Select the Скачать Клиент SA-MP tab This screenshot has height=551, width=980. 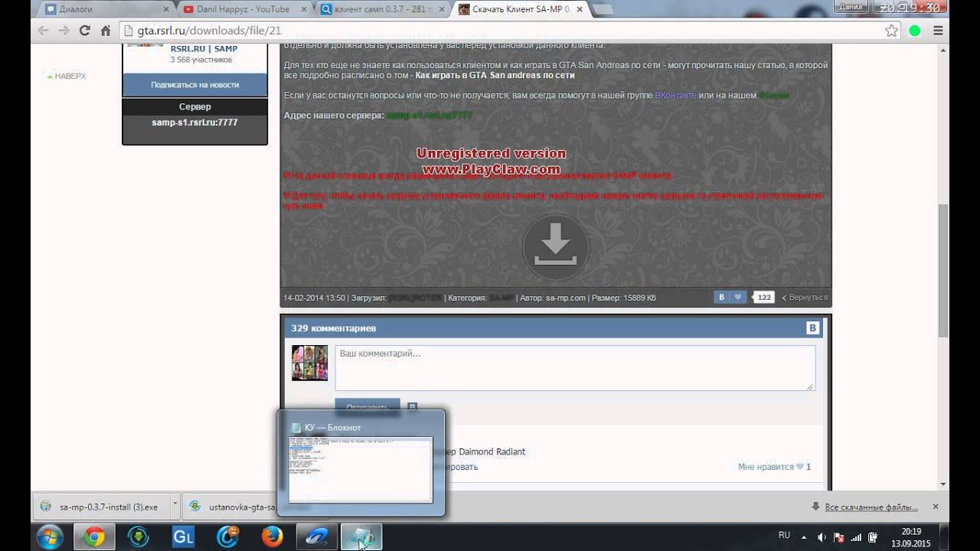(520, 9)
